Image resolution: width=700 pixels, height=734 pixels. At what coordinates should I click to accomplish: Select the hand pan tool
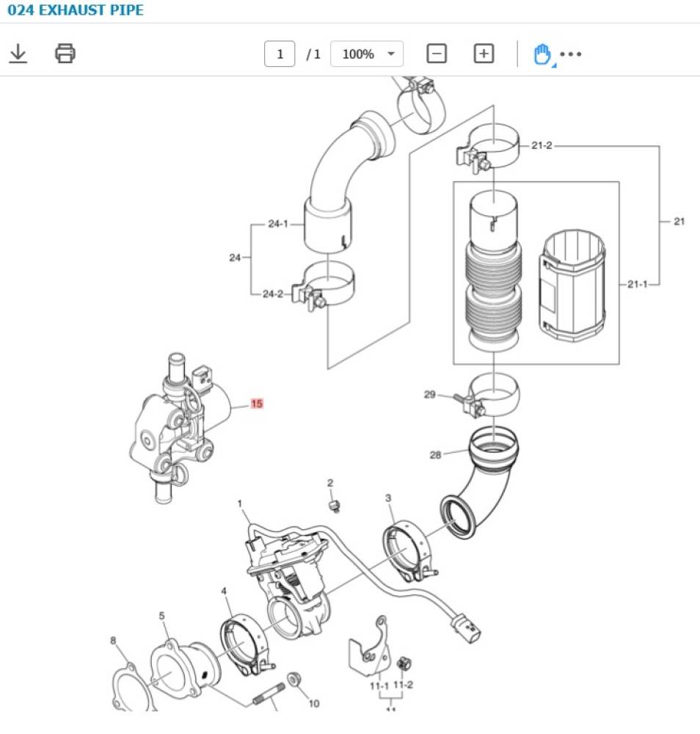point(542,54)
